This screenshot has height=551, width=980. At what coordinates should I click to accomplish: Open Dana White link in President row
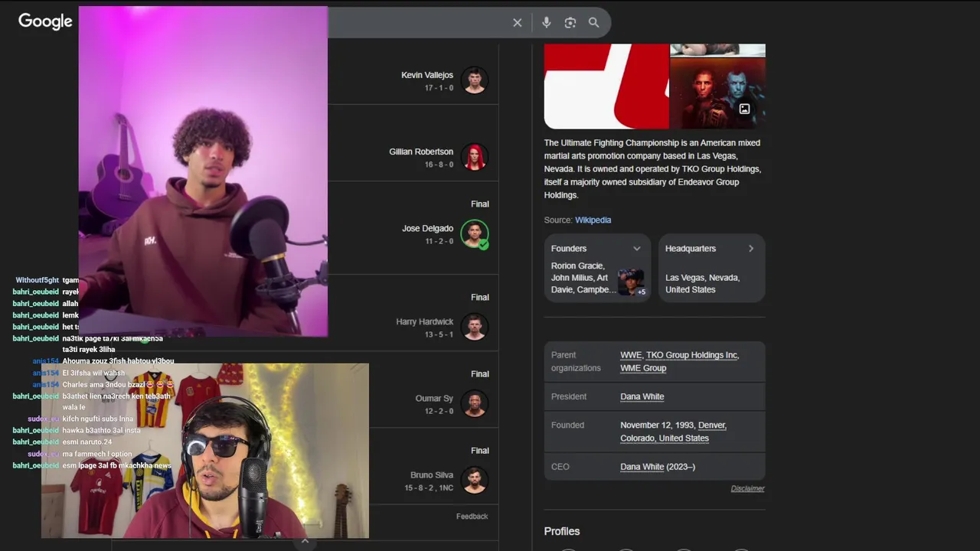[x=642, y=396]
